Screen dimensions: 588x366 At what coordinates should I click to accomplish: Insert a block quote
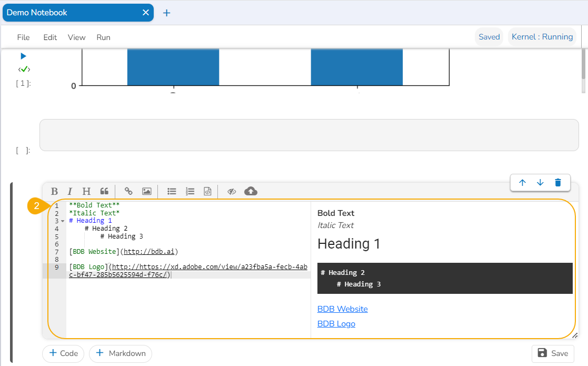[104, 191]
